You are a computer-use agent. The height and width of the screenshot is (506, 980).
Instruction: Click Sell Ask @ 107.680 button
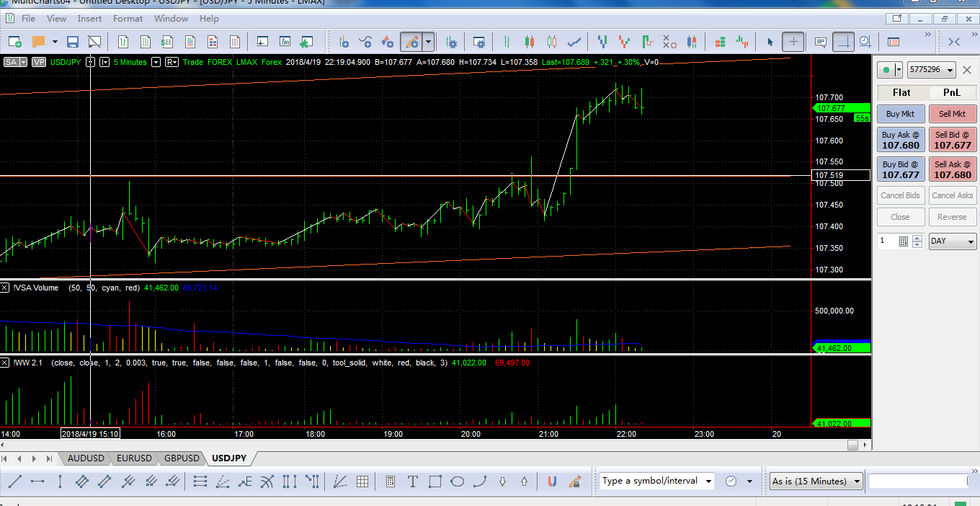953,169
